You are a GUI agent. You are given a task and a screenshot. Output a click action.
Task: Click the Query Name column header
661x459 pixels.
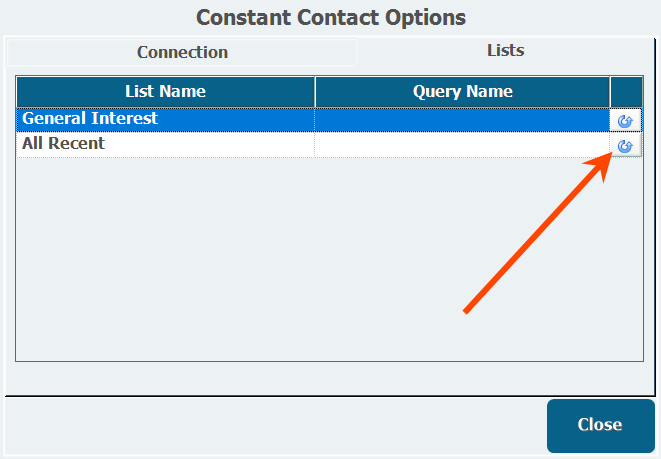pyautogui.click(x=462, y=92)
